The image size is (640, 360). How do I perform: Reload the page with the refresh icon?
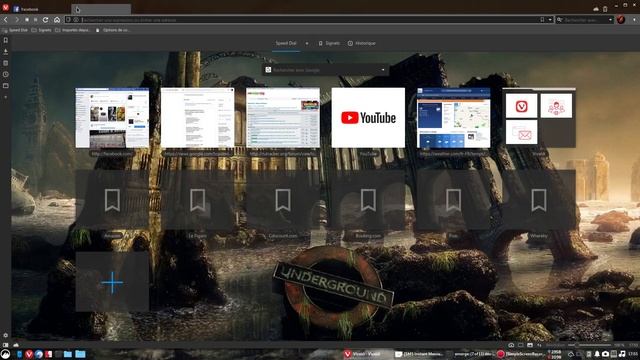tap(46, 20)
